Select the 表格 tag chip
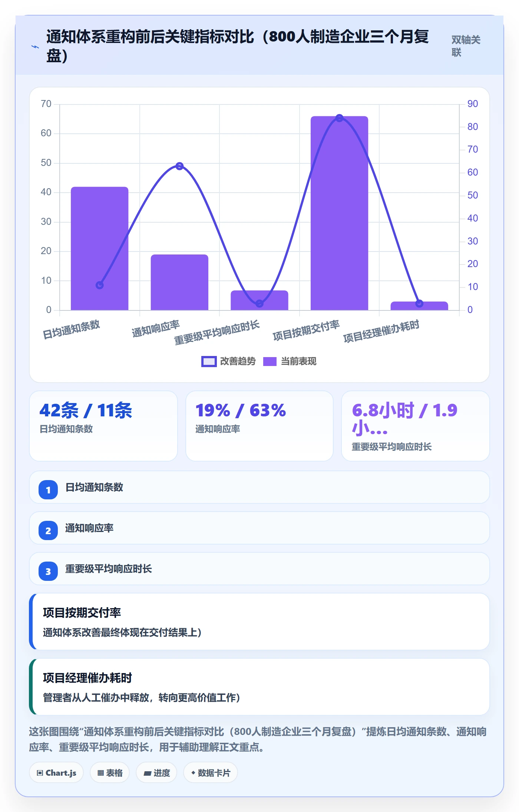The image size is (519, 812). [110, 773]
